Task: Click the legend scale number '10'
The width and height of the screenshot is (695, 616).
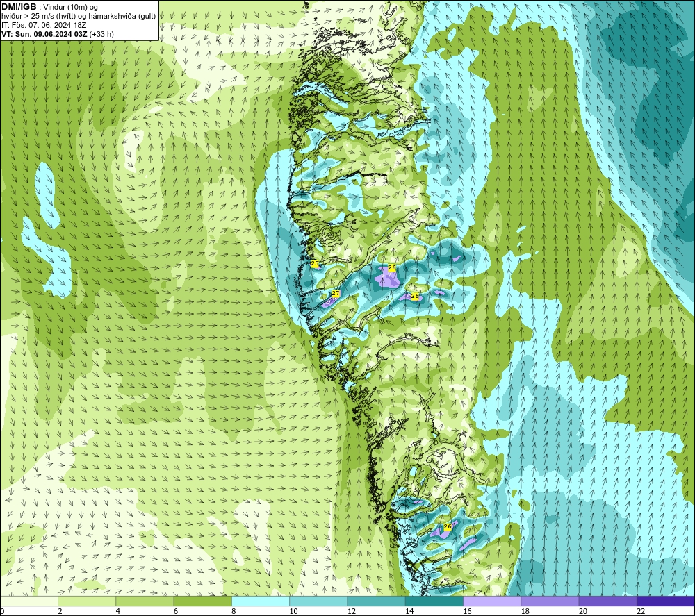Action: 294,611
